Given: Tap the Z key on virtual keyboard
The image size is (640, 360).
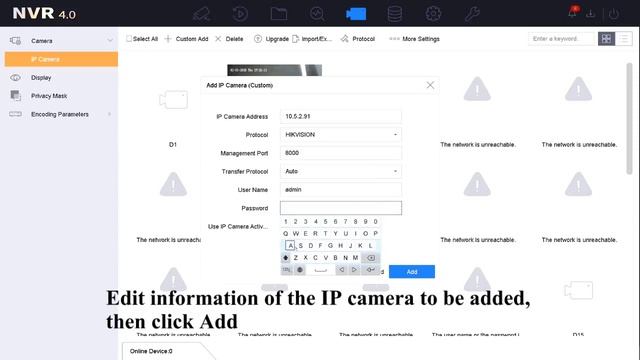Looking at the screenshot, I should click(296, 258).
